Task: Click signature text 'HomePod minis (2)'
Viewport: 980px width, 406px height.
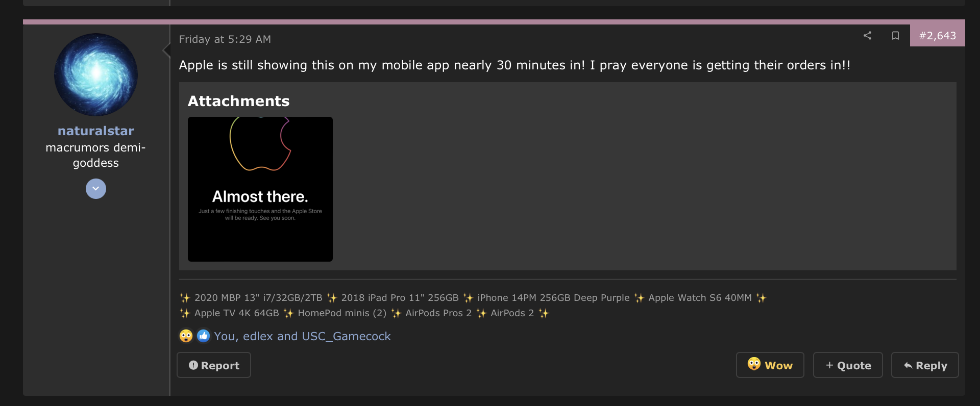Action: [x=342, y=313]
